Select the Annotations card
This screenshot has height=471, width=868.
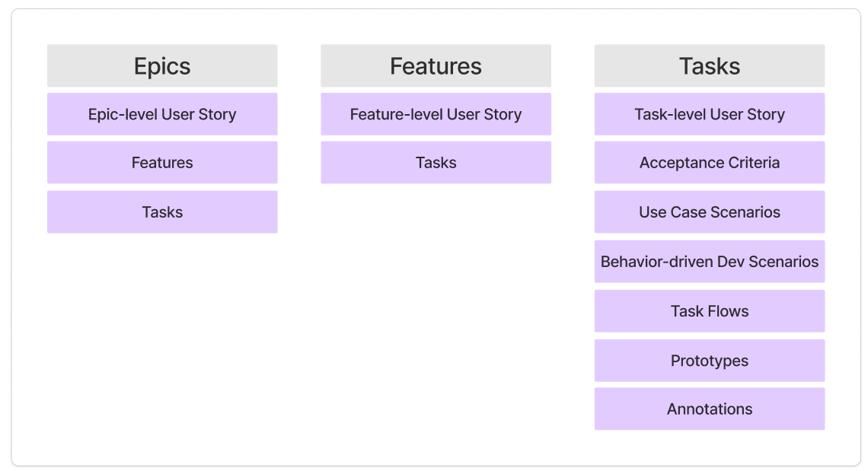(709, 409)
